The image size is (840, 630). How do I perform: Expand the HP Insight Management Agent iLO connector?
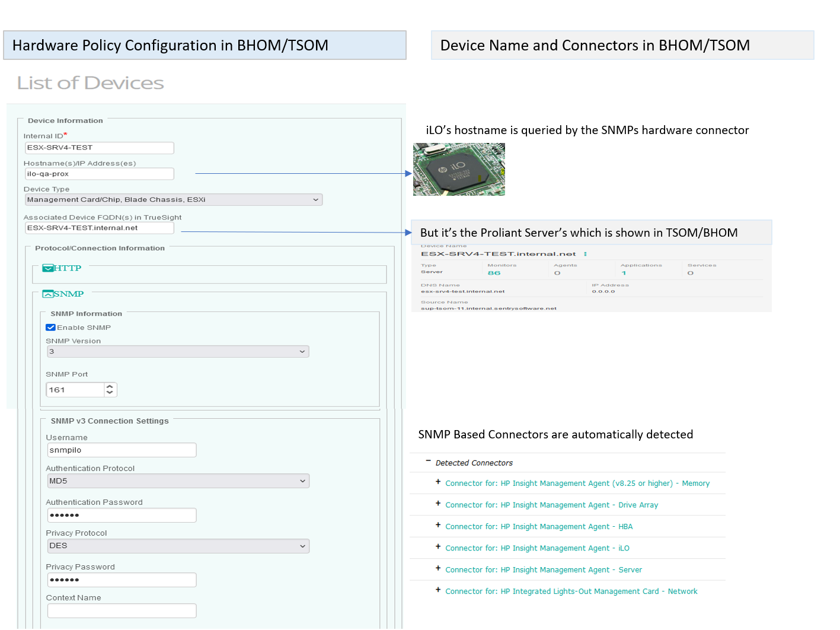click(437, 546)
